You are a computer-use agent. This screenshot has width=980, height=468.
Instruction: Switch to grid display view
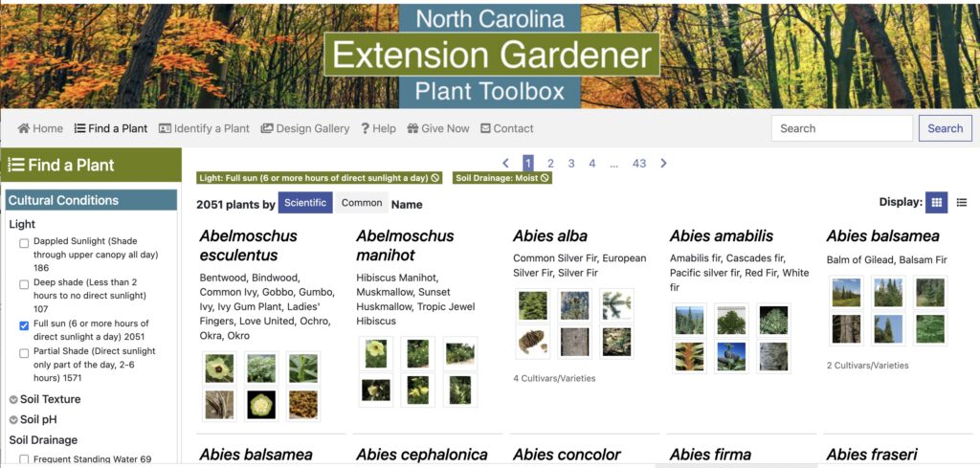(x=936, y=203)
